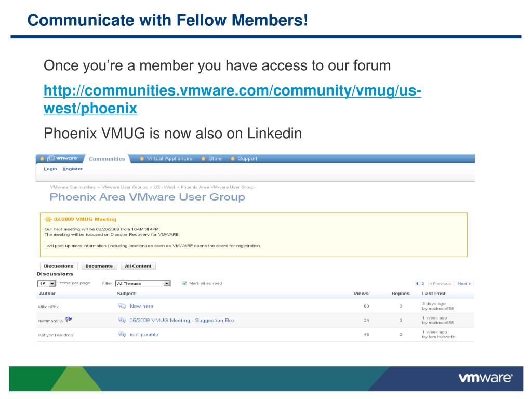Click the discussion icon beside New here
Screen dimensions: 532x399
(122, 306)
